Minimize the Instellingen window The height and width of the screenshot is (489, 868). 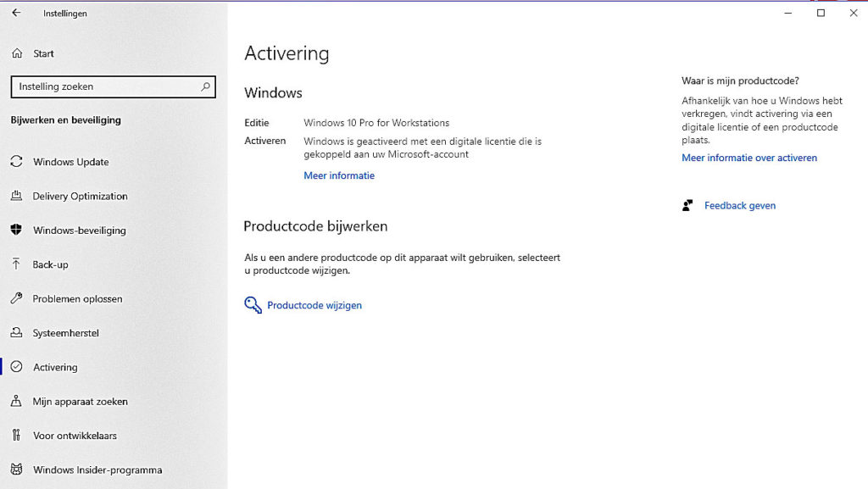tap(788, 13)
